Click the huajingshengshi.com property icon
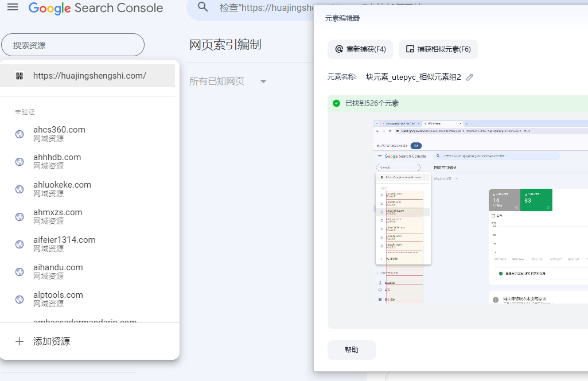The width and height of the screenshot is (588, 381). (x=20, y=76)
